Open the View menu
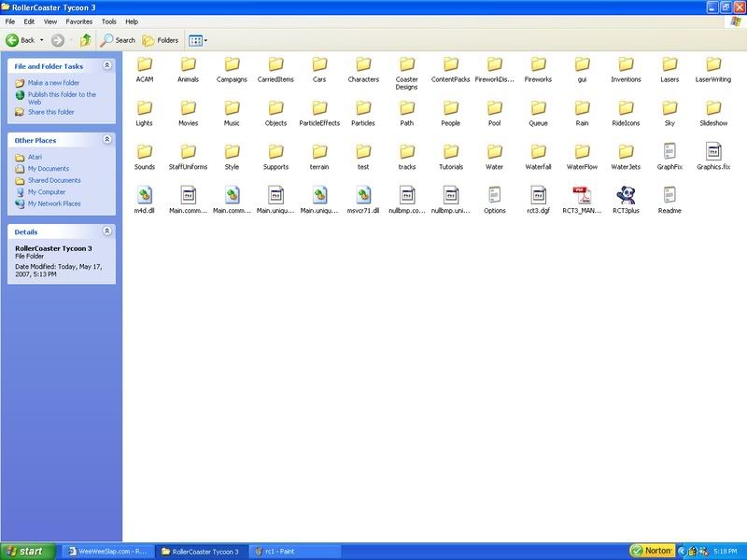This screenshot has height=560, width=747. pyautogui.click(x=50, y=21)
